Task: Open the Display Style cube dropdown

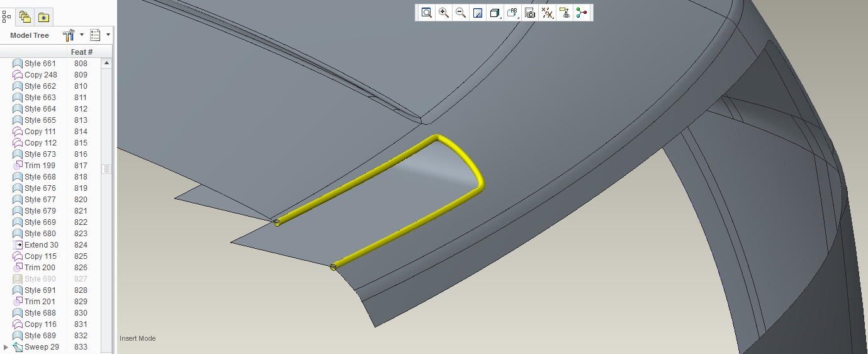Action: tap(495, 13)
